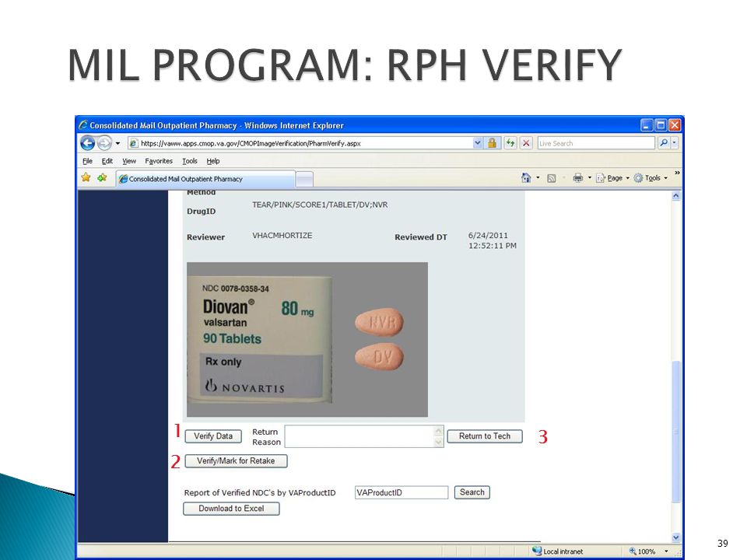Open the Favorites menu
This screenshot has height=560, width=747.
click(159, 161)
